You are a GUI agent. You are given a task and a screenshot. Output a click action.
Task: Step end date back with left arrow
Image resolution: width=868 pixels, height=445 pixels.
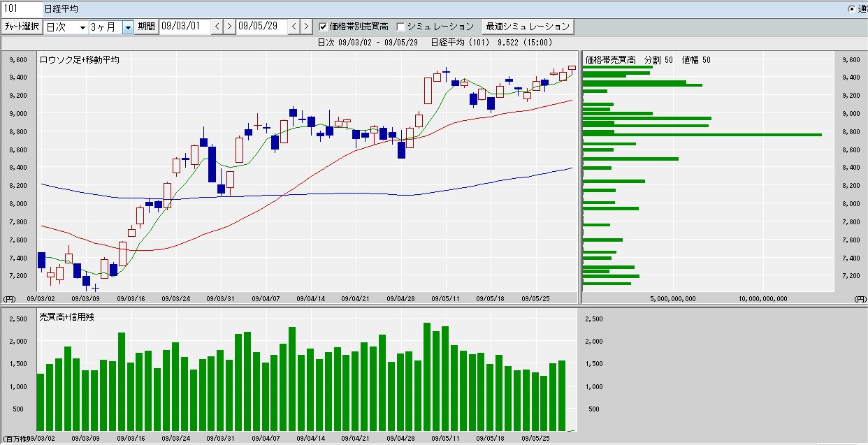pos(294,27)
